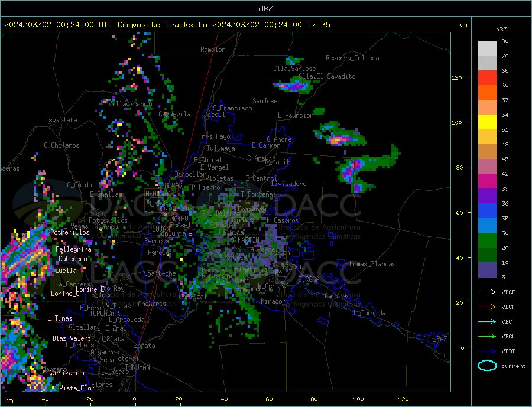The height and width of the screenshot is (407, 532).
Task: Click the storm cell near Clla.El_Cavadito
Action: (x=293, y=84)
